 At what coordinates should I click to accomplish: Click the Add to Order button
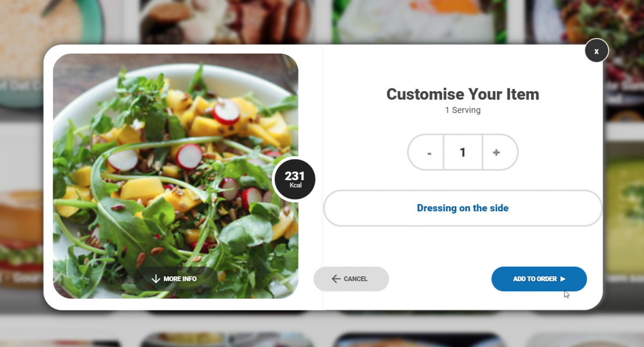(539, 279)
